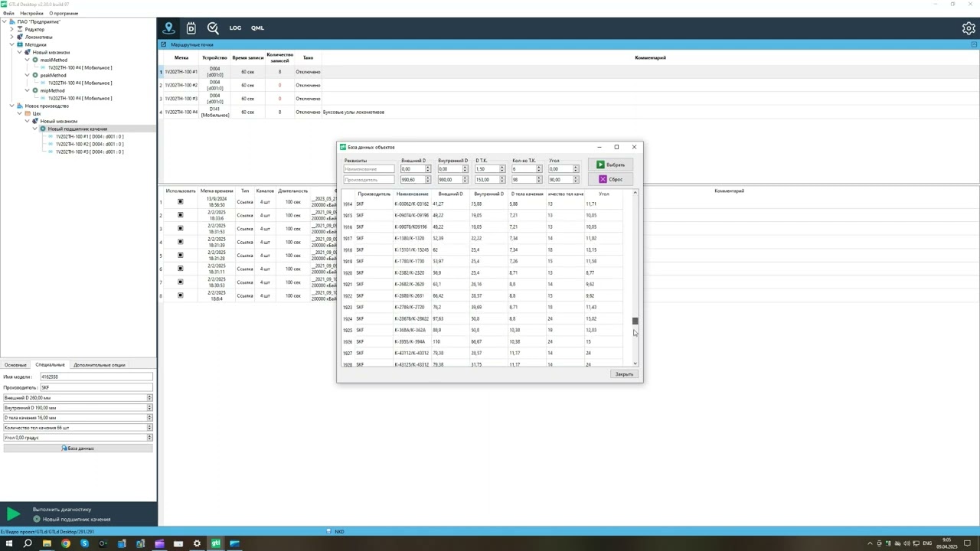The height and width of the screenshot is (551, 980).
Task: Open File Explorer from the taskbar
Action: [x=47, y=543]
